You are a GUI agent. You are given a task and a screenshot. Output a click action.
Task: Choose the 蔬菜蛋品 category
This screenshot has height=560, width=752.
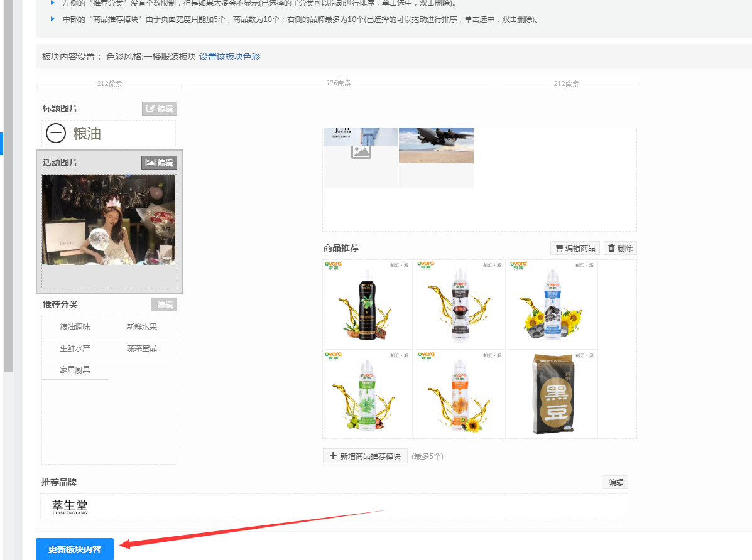click(142, 348)
